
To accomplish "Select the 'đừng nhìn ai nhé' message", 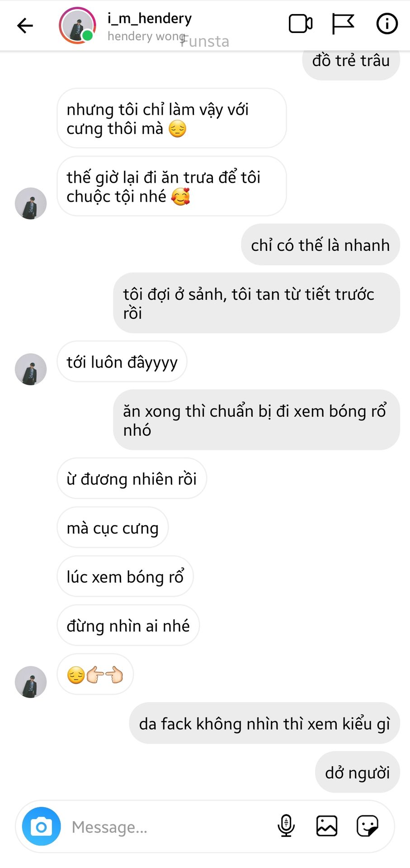I will 128,625.
